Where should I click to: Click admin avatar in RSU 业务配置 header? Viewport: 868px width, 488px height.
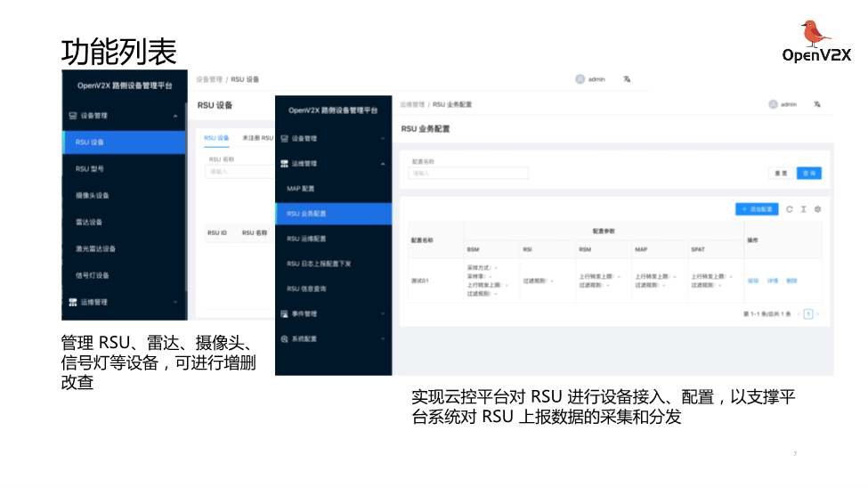[x=774, y=104]
